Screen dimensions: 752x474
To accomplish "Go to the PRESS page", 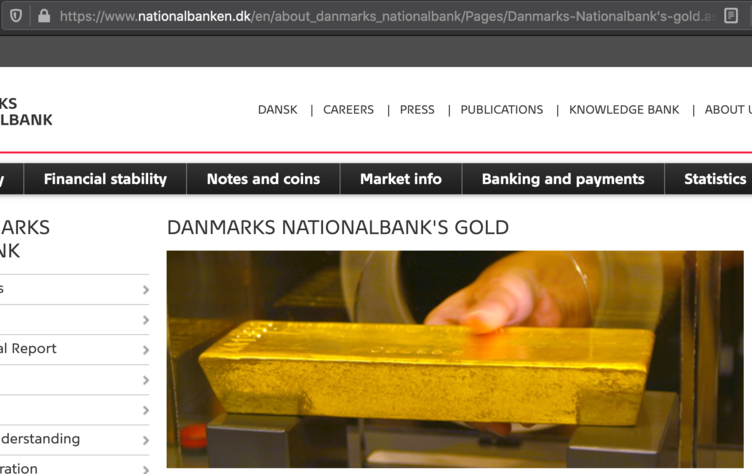I will point(417,110).
